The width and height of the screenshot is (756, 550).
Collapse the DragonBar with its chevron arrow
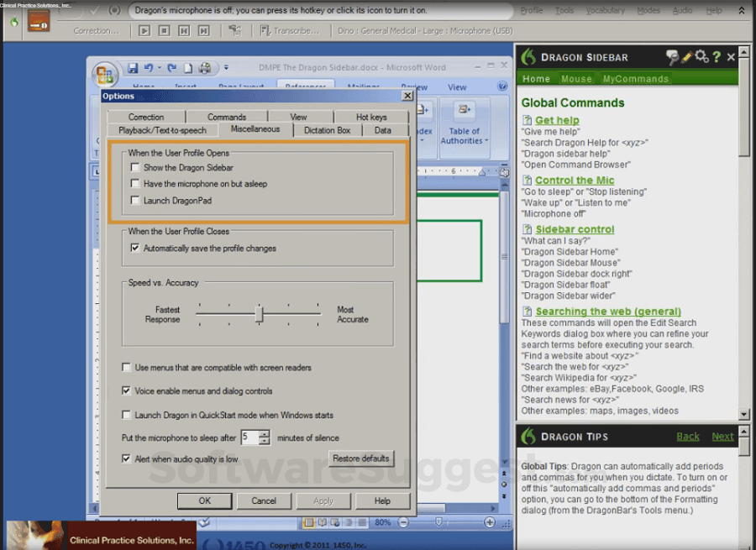pos(743,10)
